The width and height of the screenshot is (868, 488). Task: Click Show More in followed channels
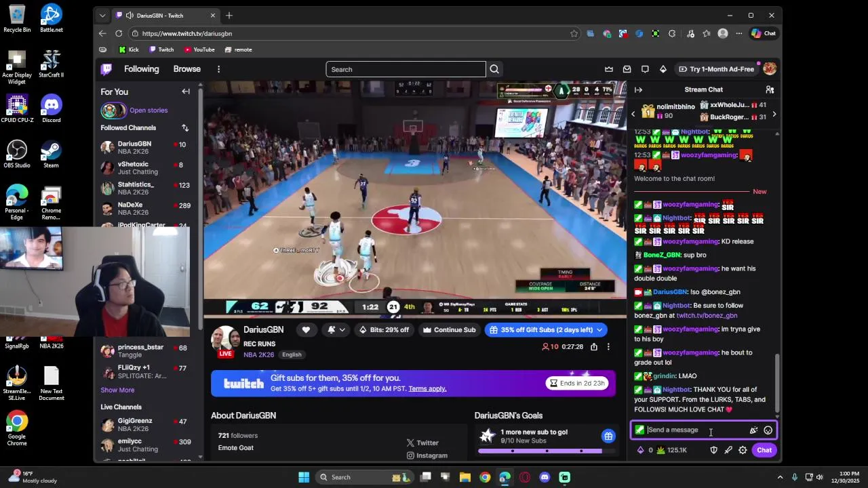(x=117, y=390)
